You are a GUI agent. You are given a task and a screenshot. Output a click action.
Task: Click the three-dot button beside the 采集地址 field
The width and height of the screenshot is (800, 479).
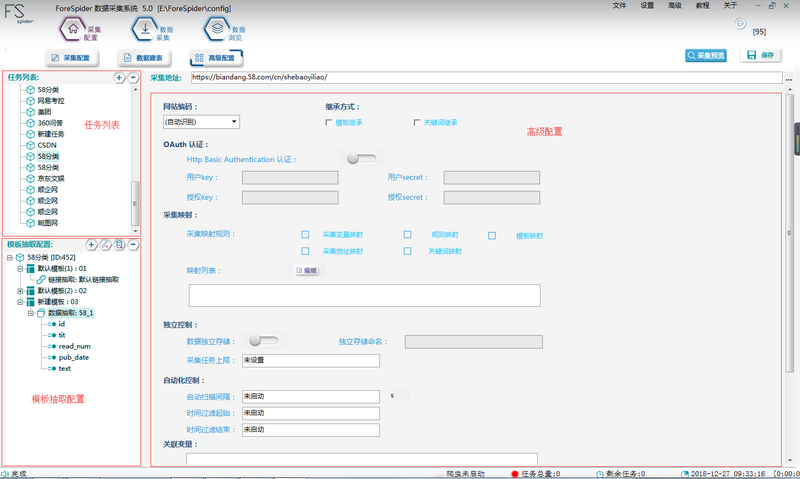click(789, 79)
